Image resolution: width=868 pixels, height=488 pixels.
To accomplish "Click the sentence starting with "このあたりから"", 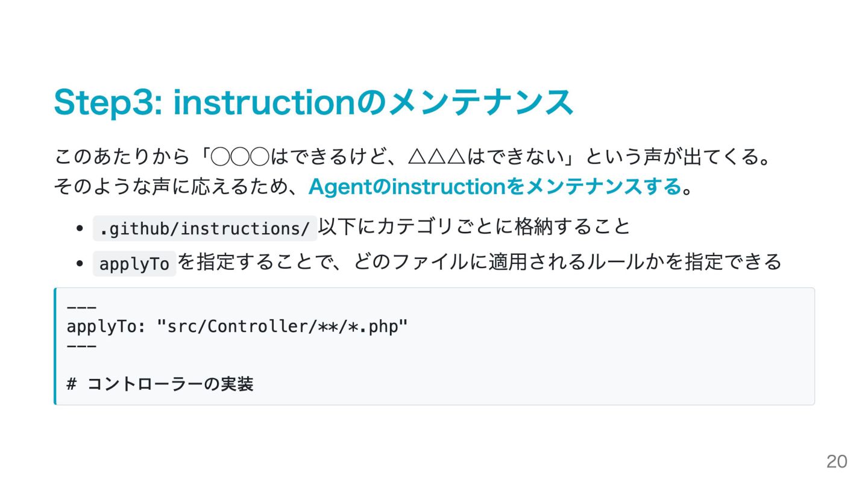I will (413, 157).
